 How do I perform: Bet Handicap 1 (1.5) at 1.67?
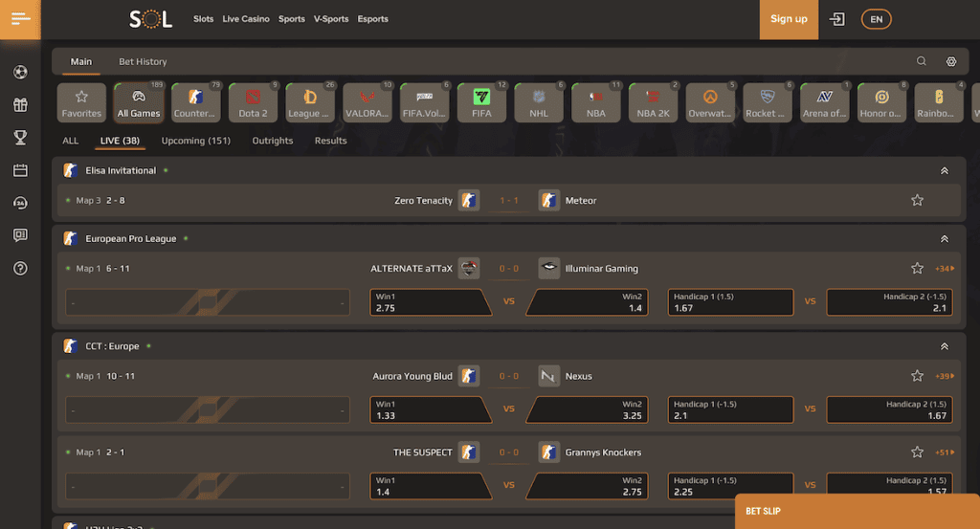click(730, 302)
